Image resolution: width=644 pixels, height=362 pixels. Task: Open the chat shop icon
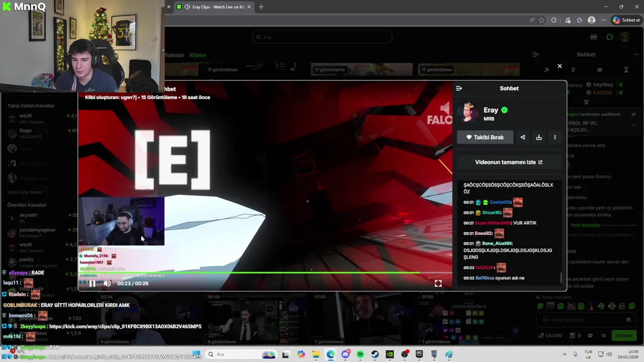[573, 335]
